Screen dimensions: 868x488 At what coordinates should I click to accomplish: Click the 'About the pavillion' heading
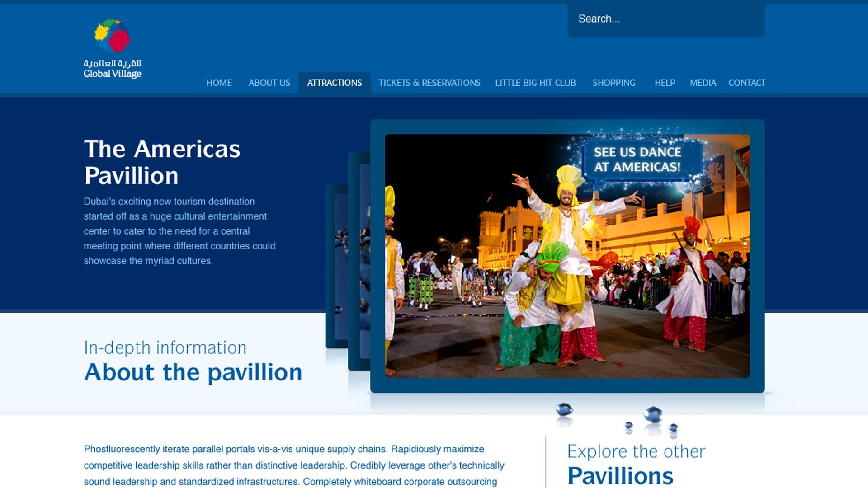(x=193, y=372)
